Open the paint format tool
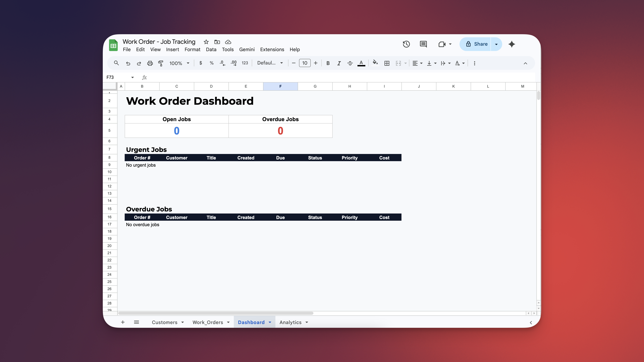Viewport: 644px width, 362px height. click(x=161, y=63)
